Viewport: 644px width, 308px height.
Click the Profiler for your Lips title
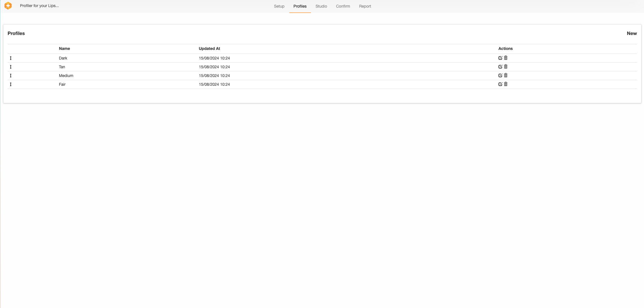39,6
